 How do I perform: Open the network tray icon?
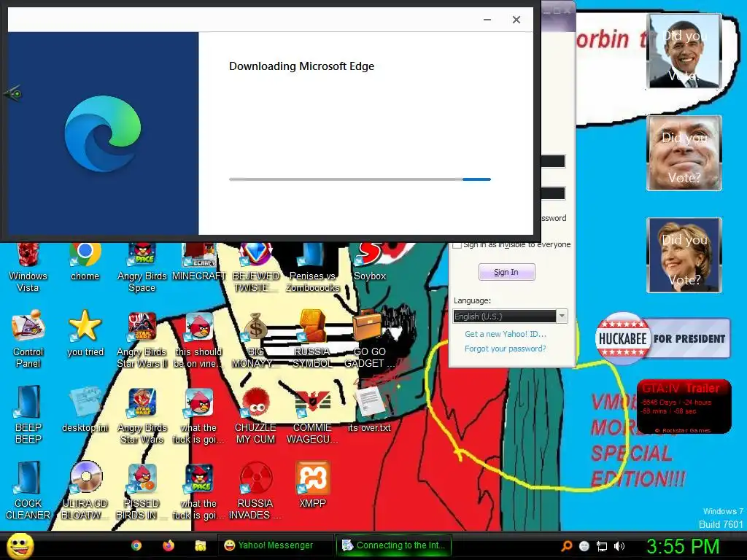pyautogui.click(x=602, y=546)
